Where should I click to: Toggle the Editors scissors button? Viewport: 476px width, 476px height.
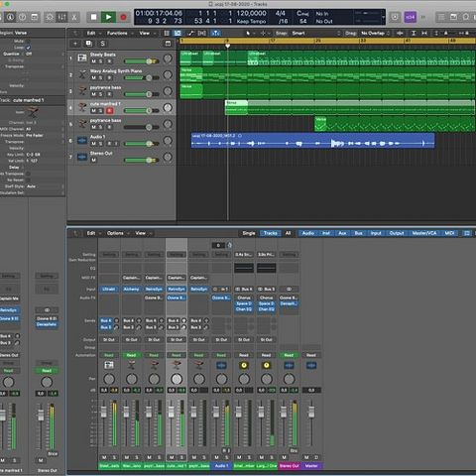pyautogui.click(x=74, y=17)
